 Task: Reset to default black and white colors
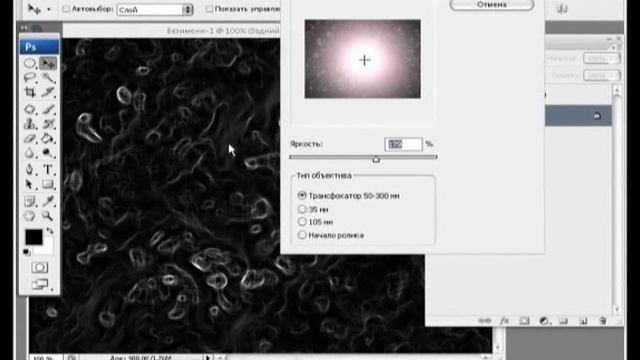click(27, 252)
